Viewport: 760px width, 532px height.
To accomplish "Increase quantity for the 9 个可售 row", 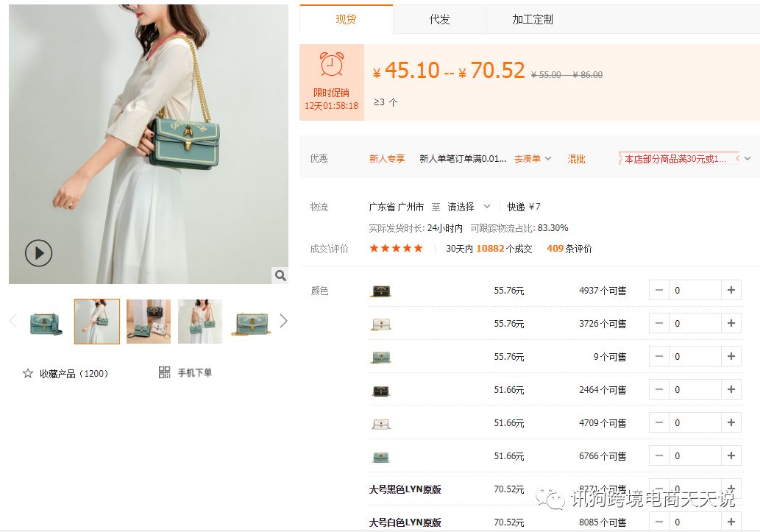I will click(x=731, y=356).
